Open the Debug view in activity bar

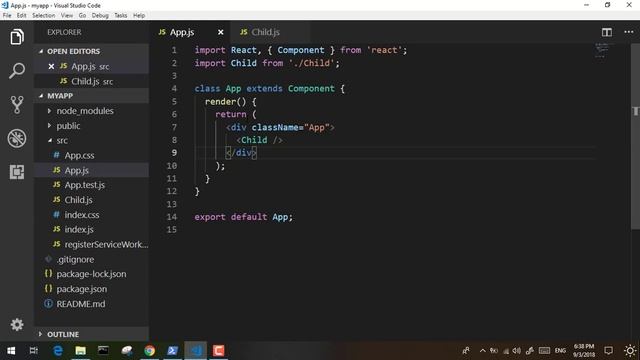[17, 138]
